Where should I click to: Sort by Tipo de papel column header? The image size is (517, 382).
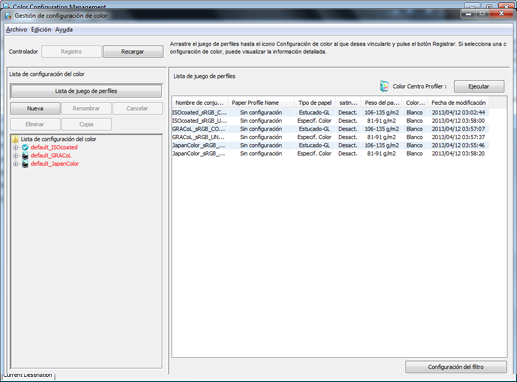315,103
